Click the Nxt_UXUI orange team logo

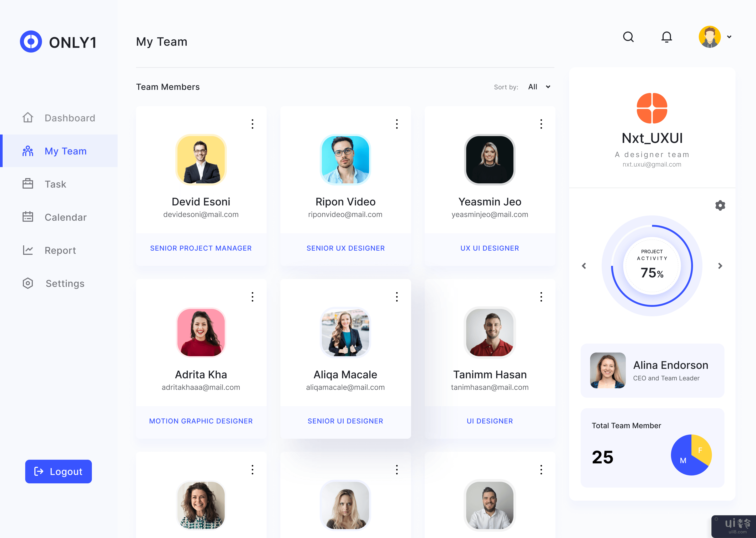tap(652, 108)
